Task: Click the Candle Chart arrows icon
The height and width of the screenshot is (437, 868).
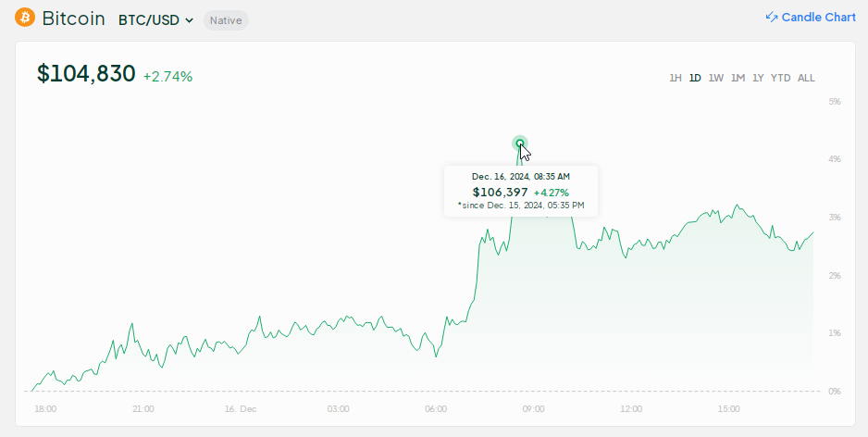Action: tap(772, 17)
